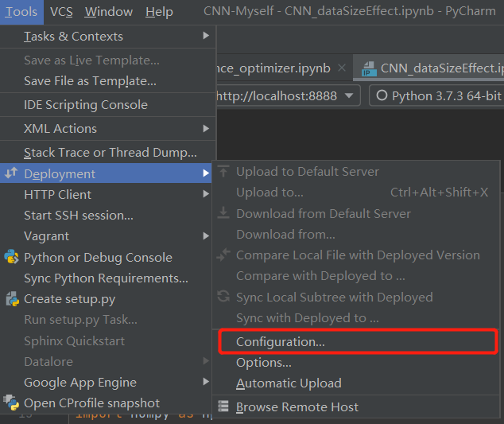The image size is (504, 424).
Task: Toggle Automatic Upload
Action: (356, 383)
